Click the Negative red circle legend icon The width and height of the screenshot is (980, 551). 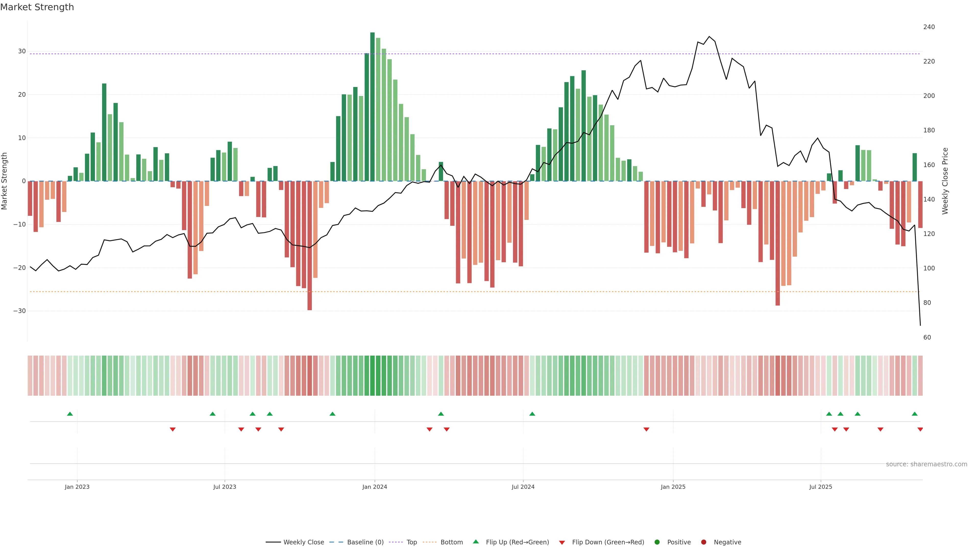pos(703,542)
